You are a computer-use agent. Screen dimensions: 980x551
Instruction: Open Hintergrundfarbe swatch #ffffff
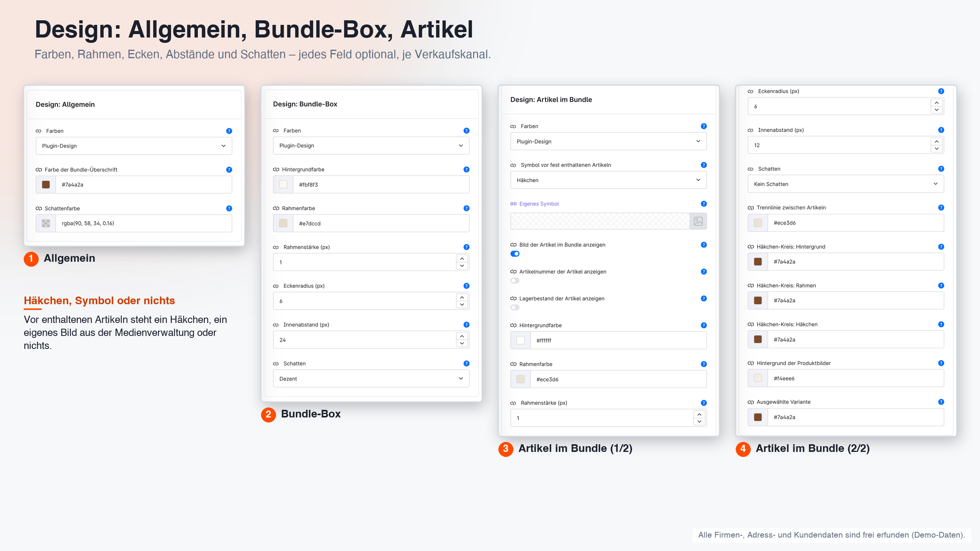pos(521,340)
